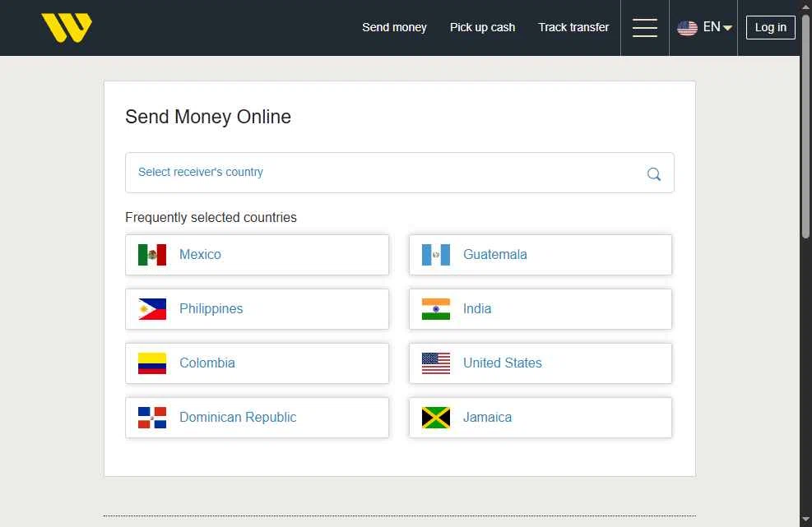This screenshot has height=527, width=812.
Task: Select Jamaica as receiver's country
Action: pos(541,418)
